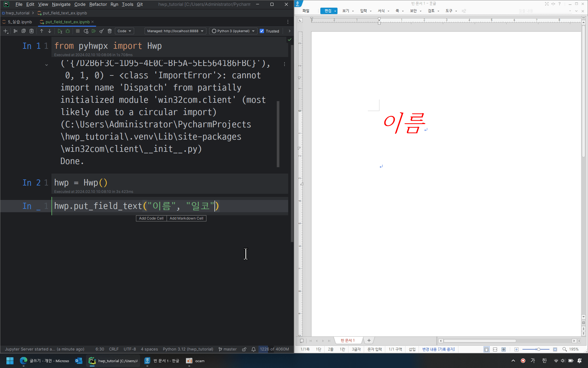
Task: Clear outputs with the broom icon
Action: [x=102, y=31]
